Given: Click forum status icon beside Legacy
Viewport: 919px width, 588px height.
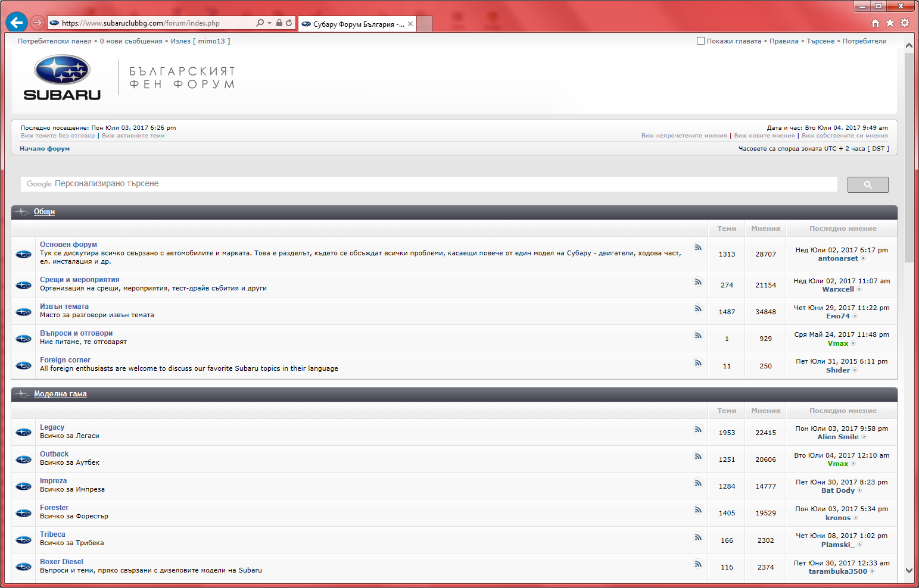Looking at the screenshot, I should point(24,432).
